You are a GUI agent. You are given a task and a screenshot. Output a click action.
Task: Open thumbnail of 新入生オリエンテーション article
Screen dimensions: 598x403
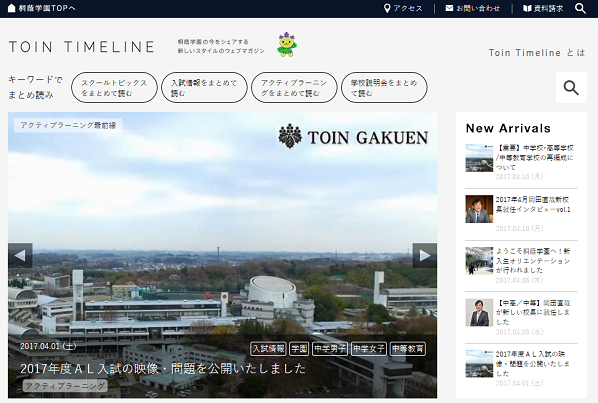point(479,261)
